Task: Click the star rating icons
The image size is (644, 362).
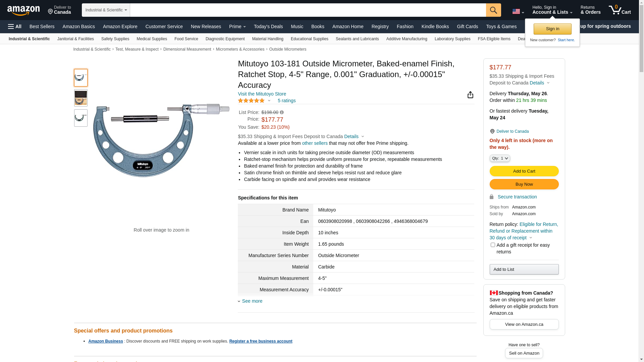Action: [x=251, y=101]
